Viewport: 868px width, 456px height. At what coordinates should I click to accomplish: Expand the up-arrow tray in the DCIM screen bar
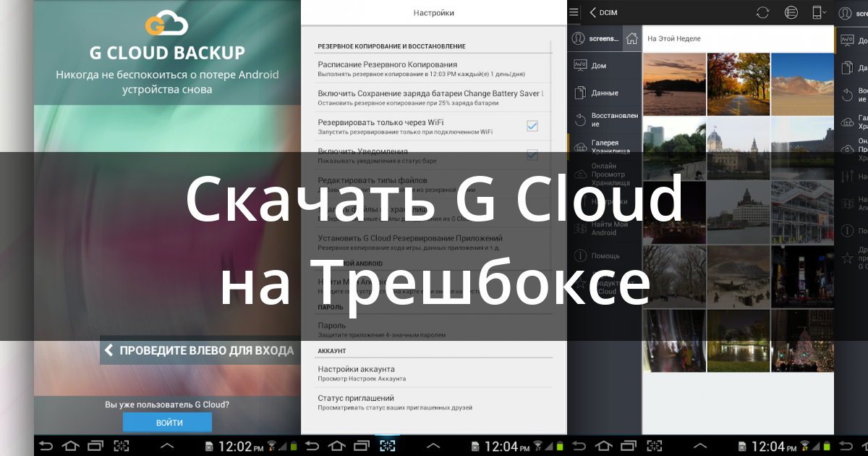pyautogui.click(x=699, y=446)
